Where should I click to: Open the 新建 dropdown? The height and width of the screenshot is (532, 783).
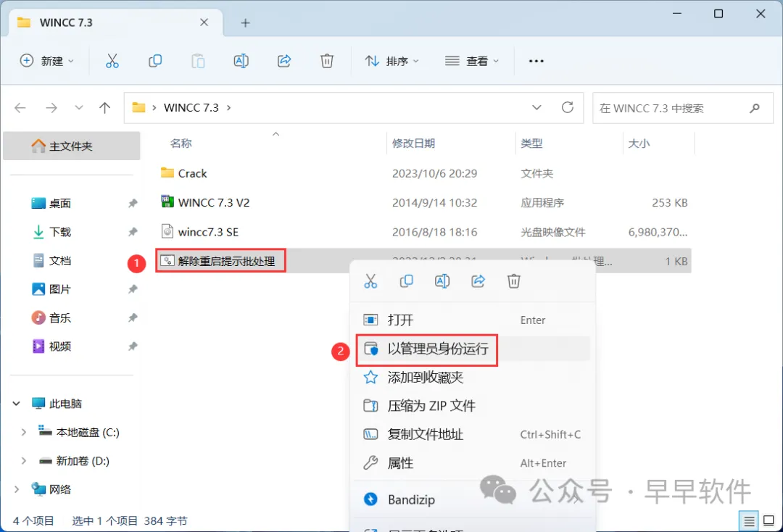coord(47,61)
